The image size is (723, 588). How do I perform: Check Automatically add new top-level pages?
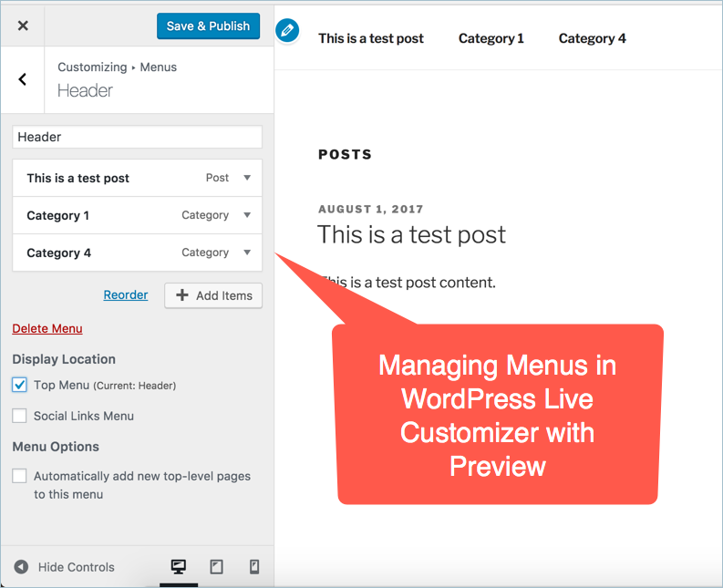[x=19, y=476]
